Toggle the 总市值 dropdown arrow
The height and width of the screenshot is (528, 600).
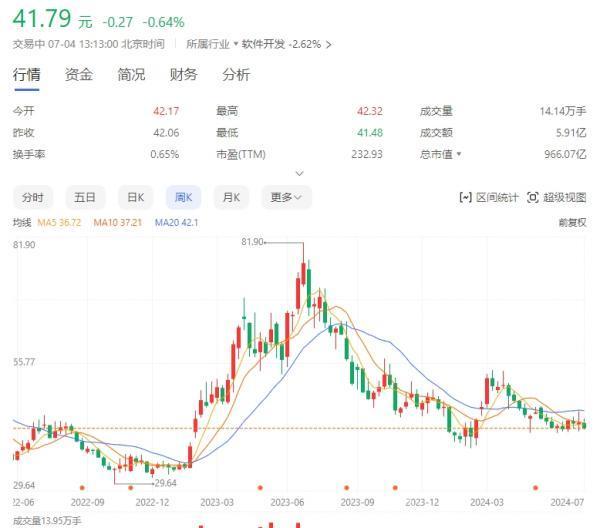click(459, 154)
